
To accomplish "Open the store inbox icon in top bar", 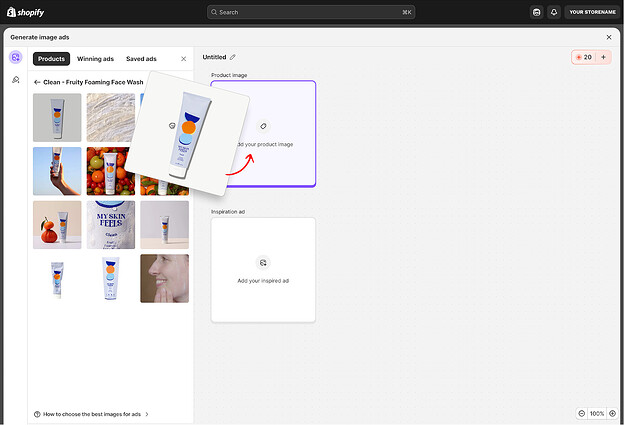I will click(536, 12).
